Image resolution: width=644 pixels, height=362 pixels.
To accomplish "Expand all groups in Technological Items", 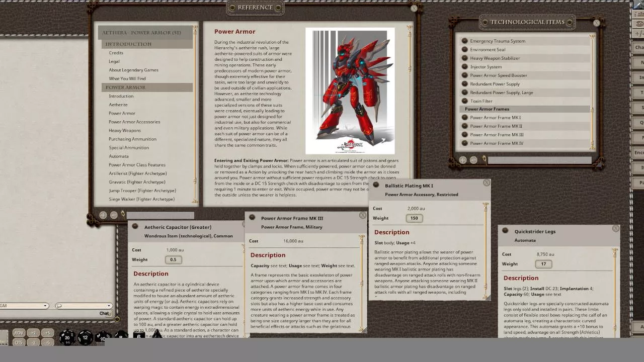I will tap(463, 160).
